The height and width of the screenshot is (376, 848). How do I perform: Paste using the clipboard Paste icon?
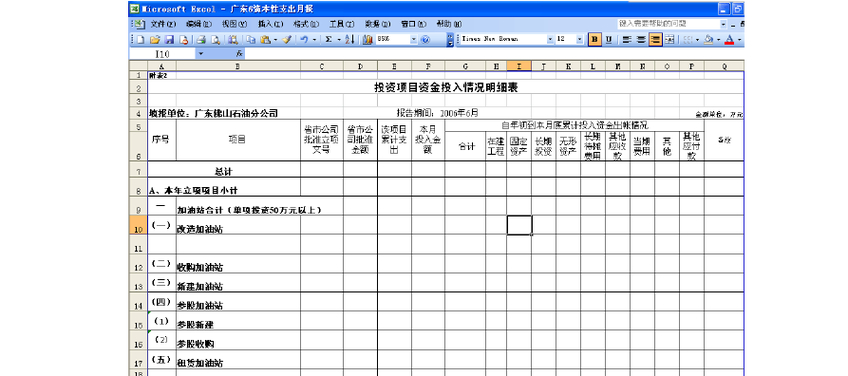[x=265, y=39]
